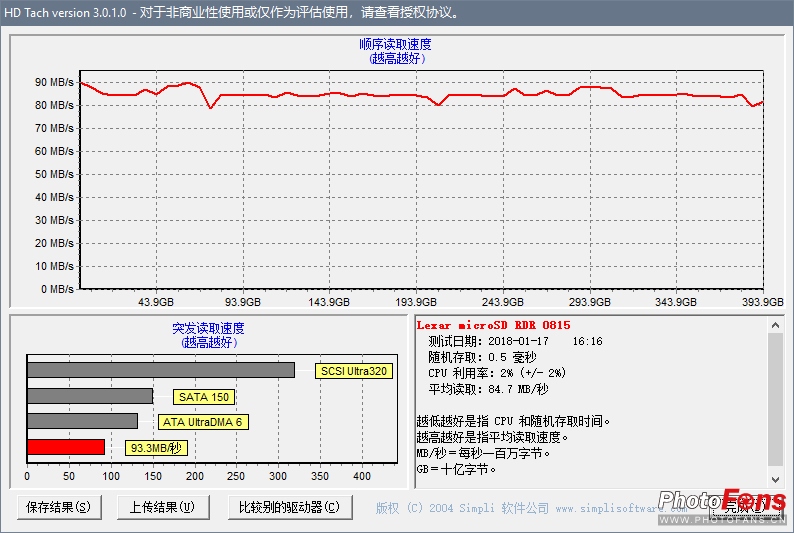Screen dimensions: 794x533
Task: Click the 保存结果(S) button
Action: [x=59, y=507]
